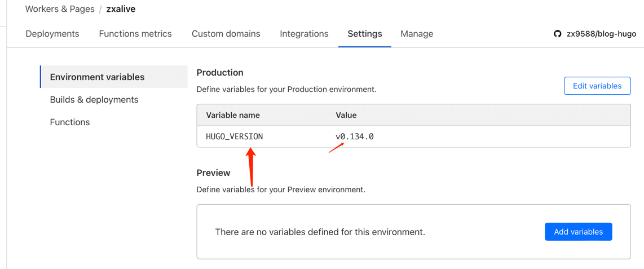This screenshot has height=269, width=644.
Task: Select the v0.134.0 value text
Action: 355,136
